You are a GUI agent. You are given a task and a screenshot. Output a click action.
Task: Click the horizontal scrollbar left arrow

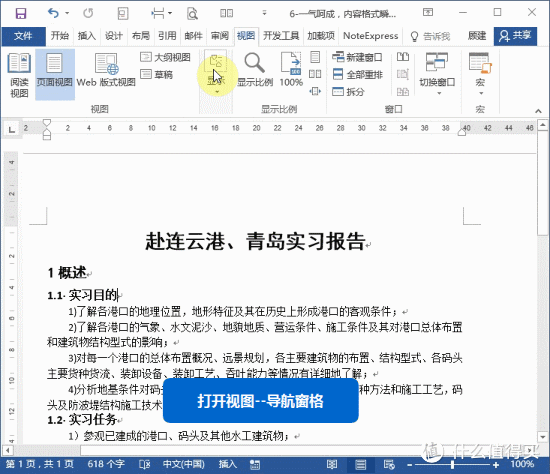7,449
